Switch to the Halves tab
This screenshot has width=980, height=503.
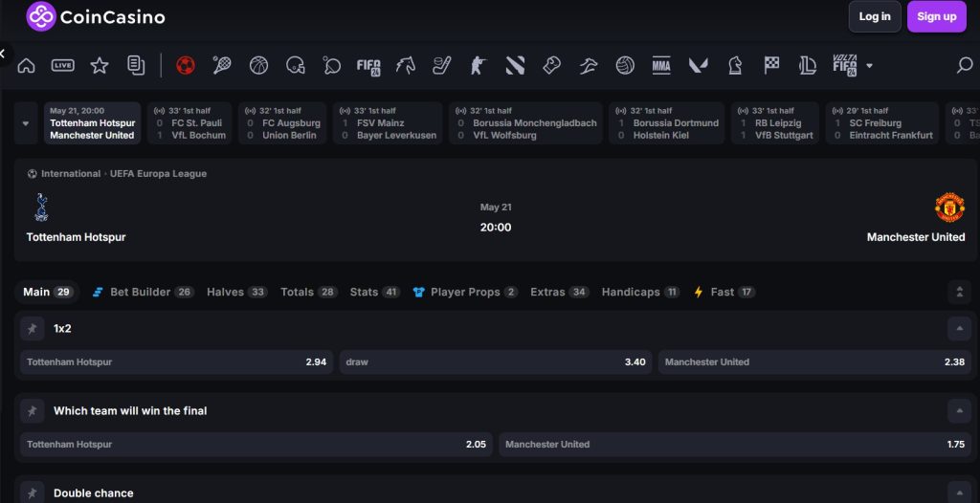237,292
